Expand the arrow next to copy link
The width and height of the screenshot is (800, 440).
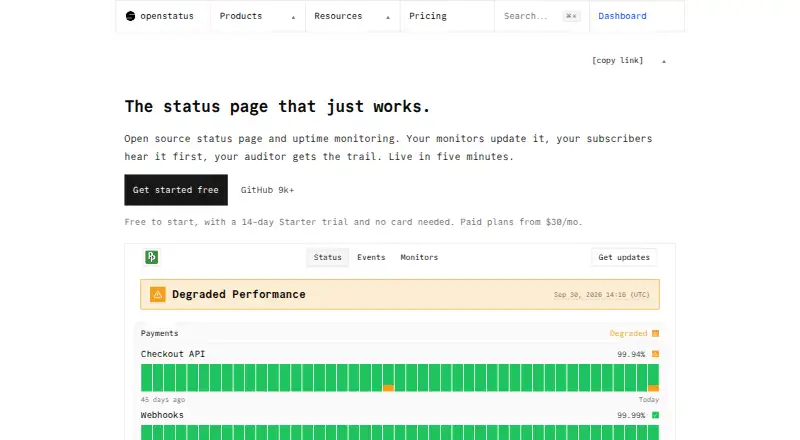click(x=664, y=61)
